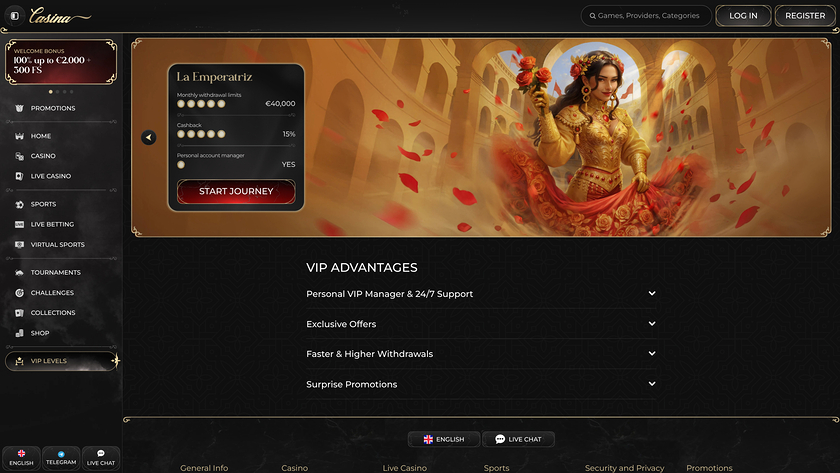This screenshot has width=840, height=473.
Task: Click the Telegram button at bottom left
Action: tap(61, 458)
